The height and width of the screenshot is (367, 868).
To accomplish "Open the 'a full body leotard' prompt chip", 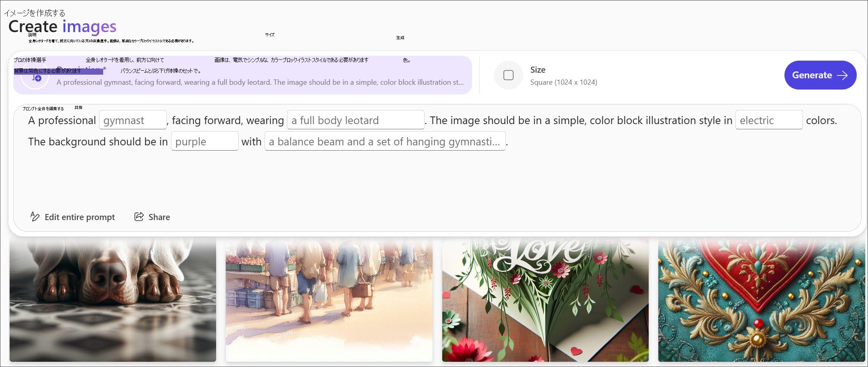I will (355, 120).
